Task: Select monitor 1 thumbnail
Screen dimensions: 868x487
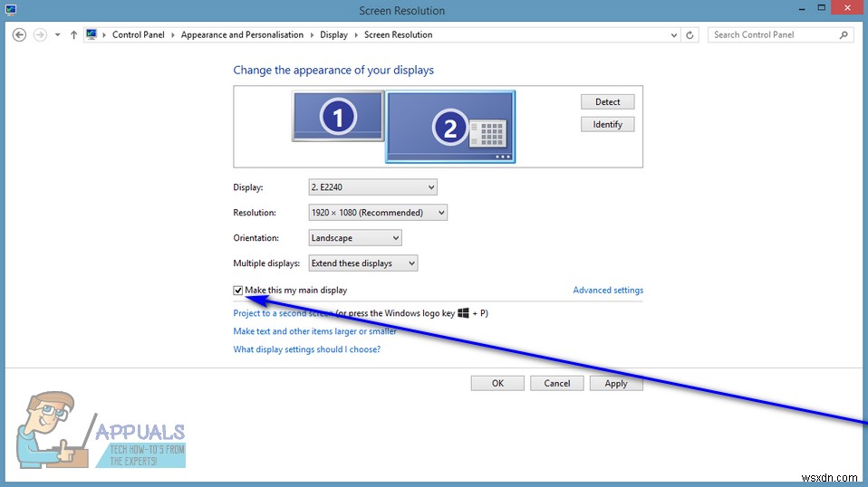Action: tap(338, 116)
